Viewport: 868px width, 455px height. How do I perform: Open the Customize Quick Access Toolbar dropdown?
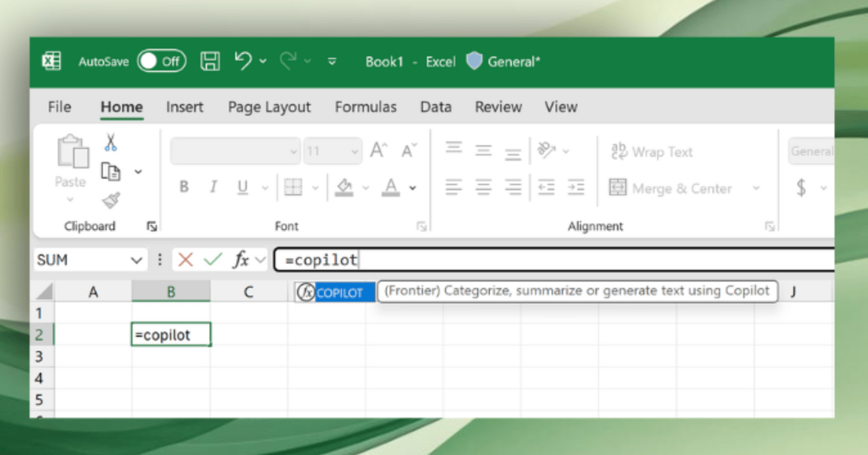click(332, 62)
